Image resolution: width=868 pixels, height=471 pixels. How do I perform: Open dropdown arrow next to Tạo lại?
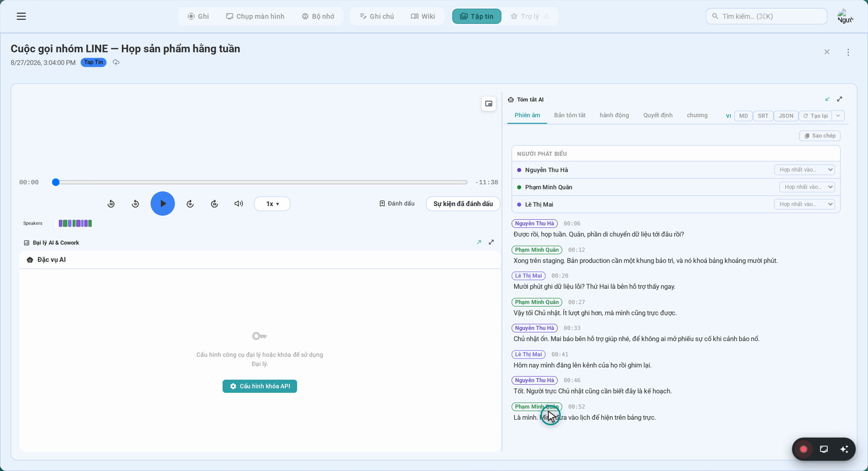click(x=838, y=116)
